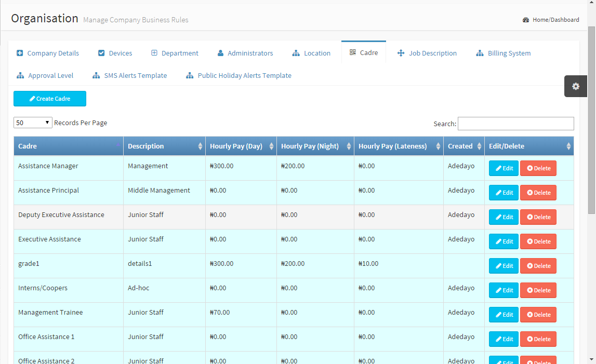This screenshot has height=364, width=596.
Task: Click the Devices checkmark icon
Action: (x=101, y=53)
